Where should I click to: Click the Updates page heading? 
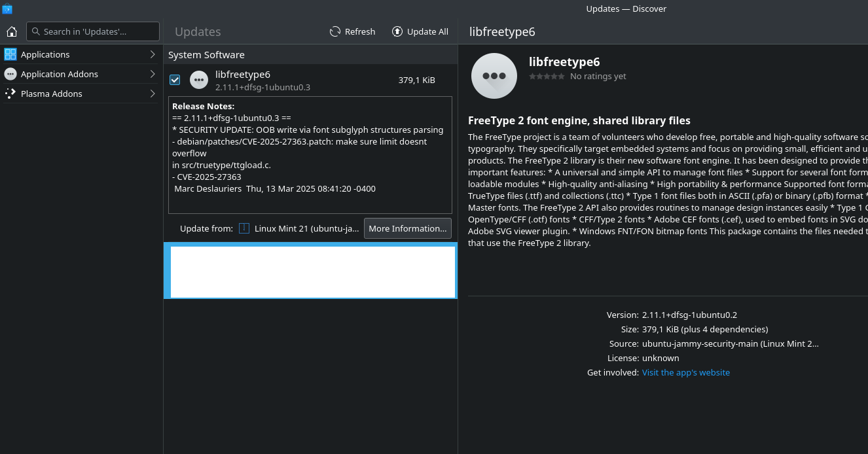[198, 31]
